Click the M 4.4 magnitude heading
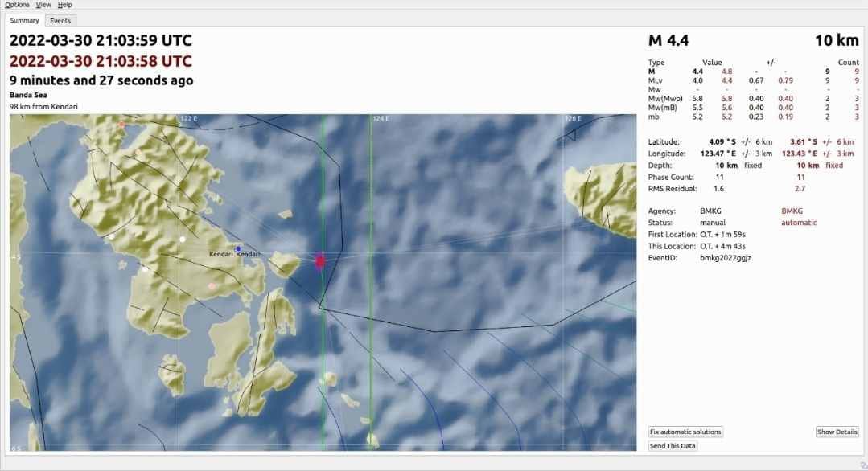868x471 pixels. coord(668,41)
